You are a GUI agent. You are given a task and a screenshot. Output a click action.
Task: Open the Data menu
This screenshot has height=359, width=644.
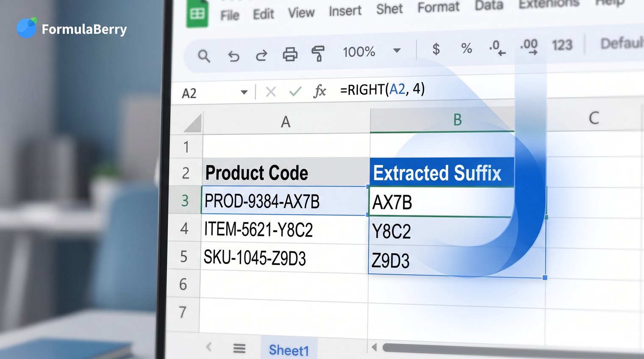(x=489, y=5)
